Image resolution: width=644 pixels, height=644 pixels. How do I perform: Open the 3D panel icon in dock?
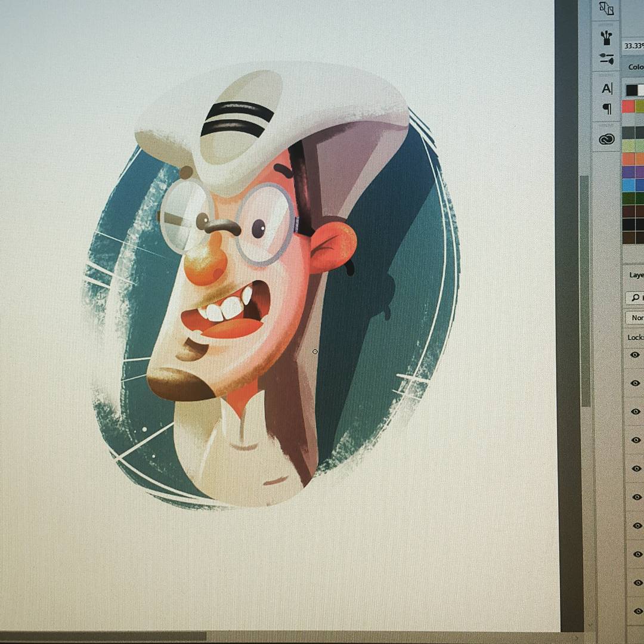point(606,9)
